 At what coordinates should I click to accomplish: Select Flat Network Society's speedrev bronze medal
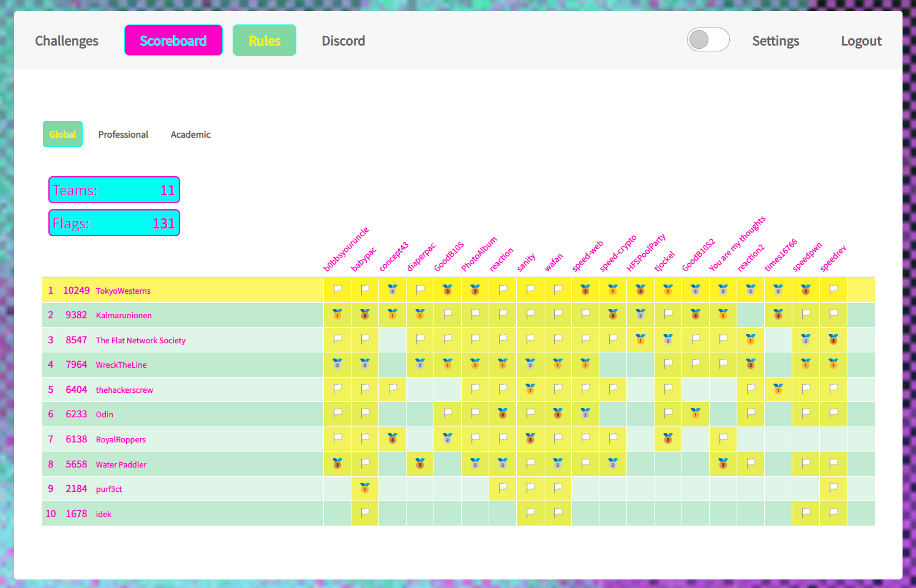point(833,340)
